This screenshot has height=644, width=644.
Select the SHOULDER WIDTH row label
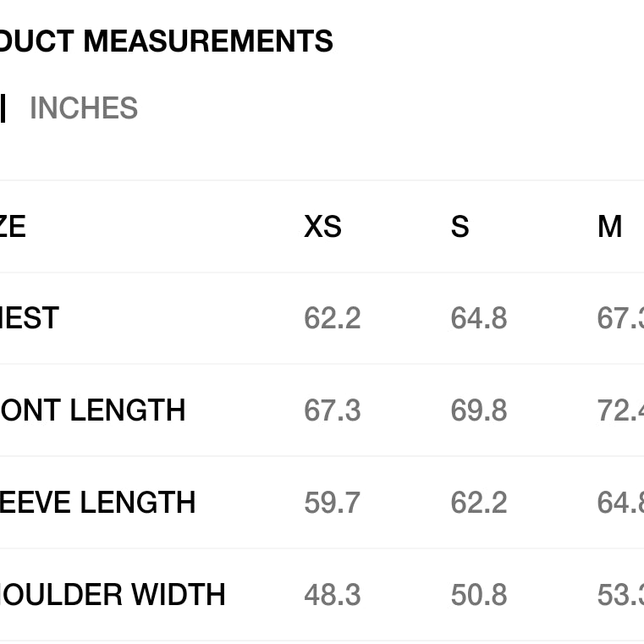[x=113, y=595]
